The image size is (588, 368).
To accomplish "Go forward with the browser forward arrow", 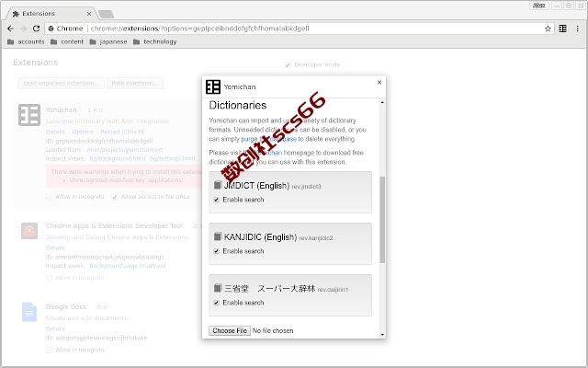I will coord(23,29).
